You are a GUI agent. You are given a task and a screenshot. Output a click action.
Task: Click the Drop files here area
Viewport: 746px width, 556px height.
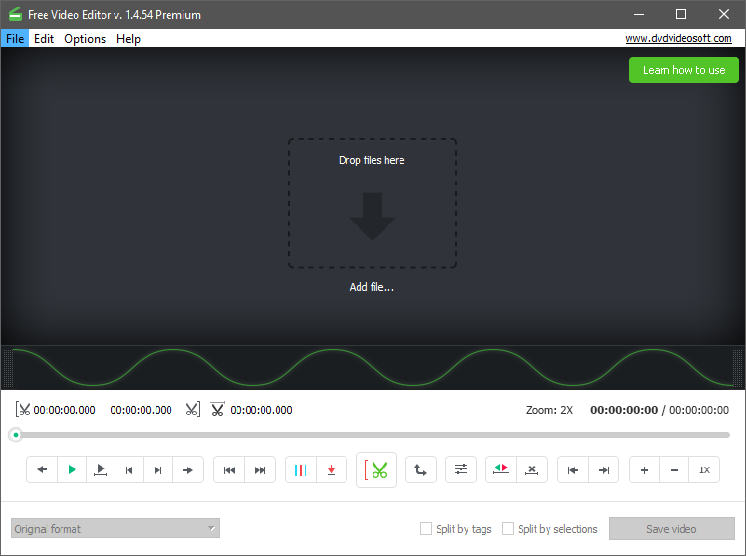pos(372,204)
